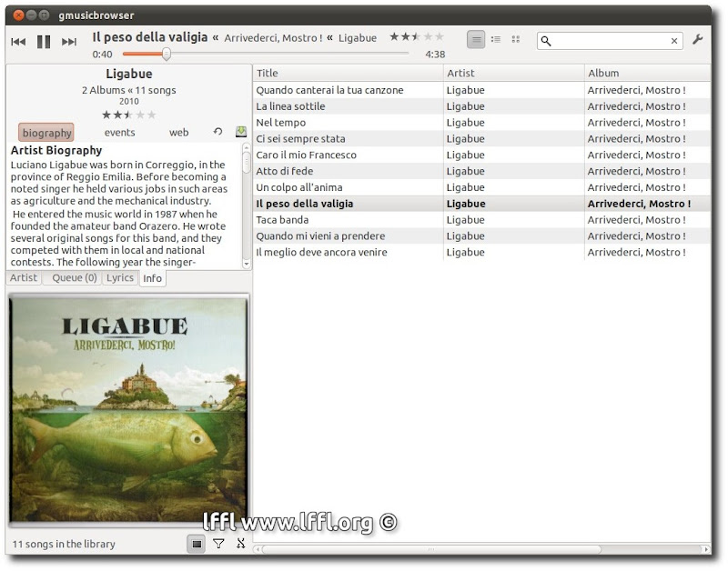The height and width of the screenshot is (571, 728).
Task: Open settings with the wrench icon
Action: [x=697, y=40]
